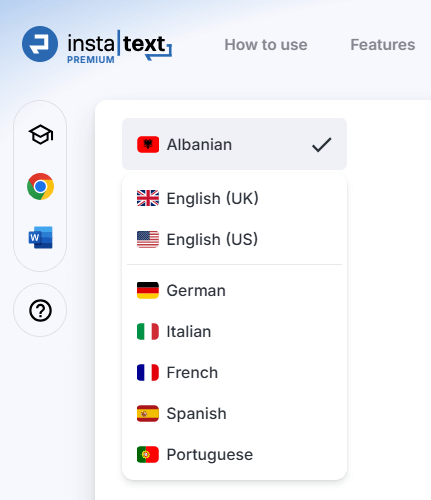Choose Spanish in the language dropdown
The width and height of the screenshot is (431, 500).
click(234, 413)
